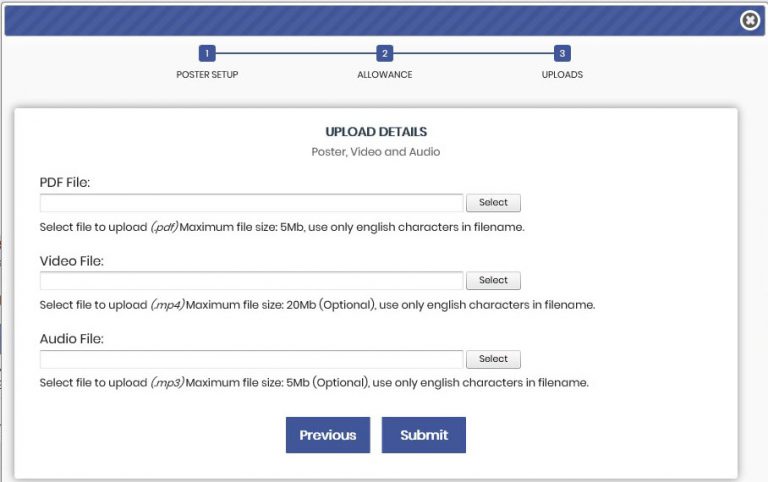Click the Upload Details heading
Screen dimensions: 768x482
click(x=376, y=132)
